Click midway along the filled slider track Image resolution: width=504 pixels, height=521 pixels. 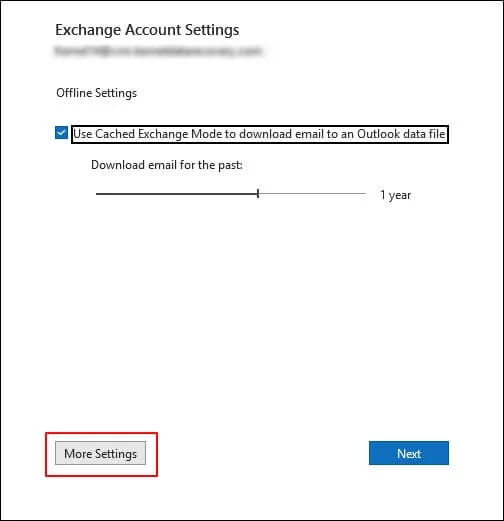(x=176, y=194)
